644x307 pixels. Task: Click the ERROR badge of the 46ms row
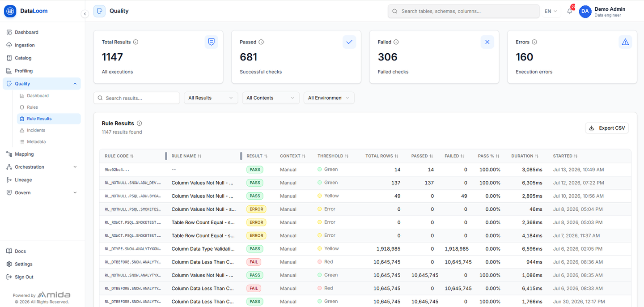[256, 209]
